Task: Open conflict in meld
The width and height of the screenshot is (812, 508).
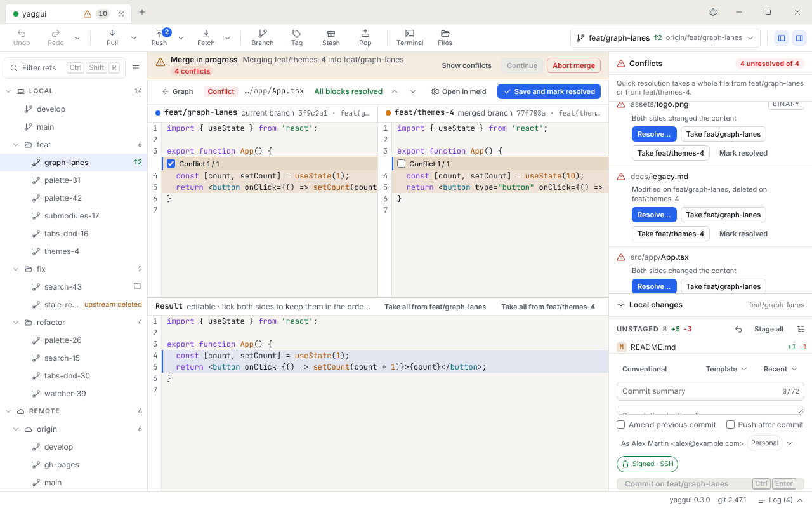Action: pyautogui.click(x=459, y=91)
